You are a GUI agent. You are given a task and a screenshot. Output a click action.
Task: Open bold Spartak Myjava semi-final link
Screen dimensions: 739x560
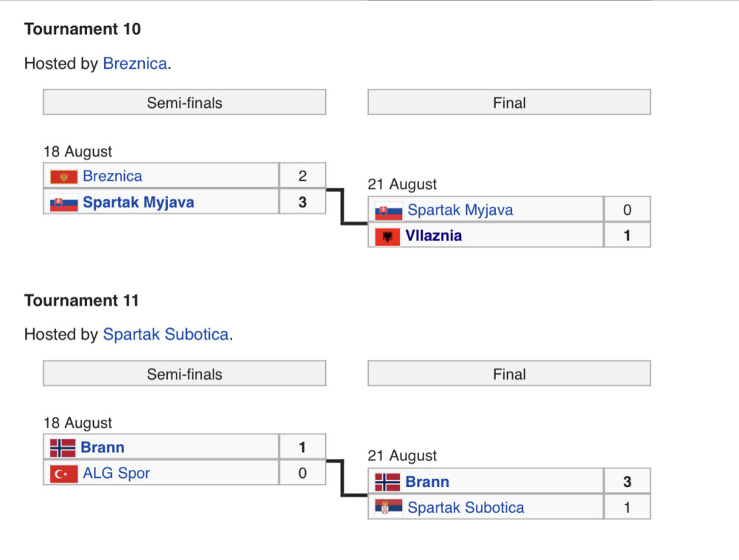point(138,202)
